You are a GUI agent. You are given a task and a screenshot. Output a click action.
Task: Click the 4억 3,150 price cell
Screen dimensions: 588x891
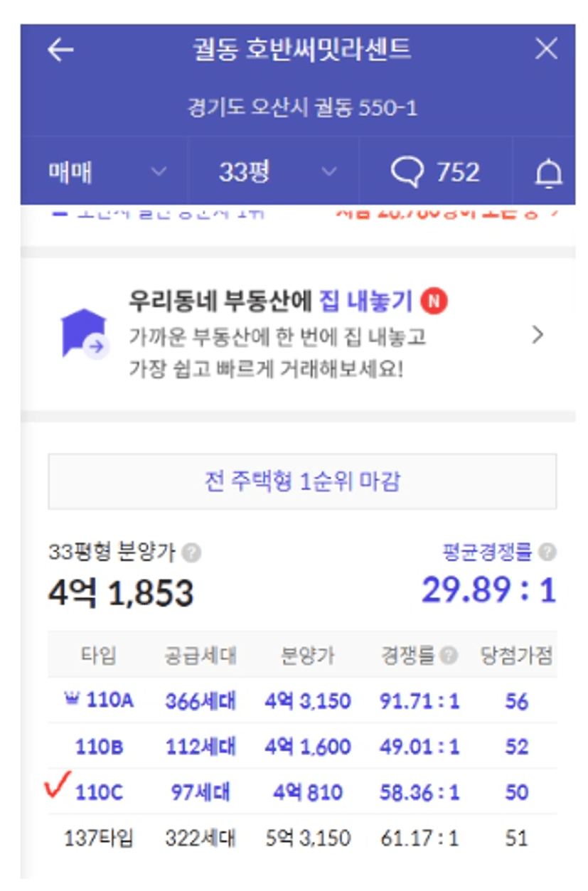(308, 701)
